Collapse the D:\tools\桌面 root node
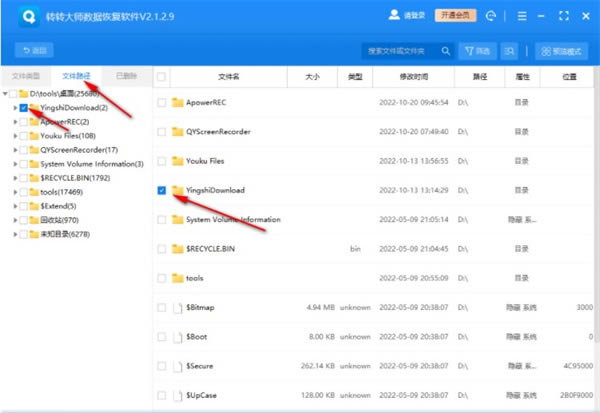This screenshot has height=413, width=600. 6,94
